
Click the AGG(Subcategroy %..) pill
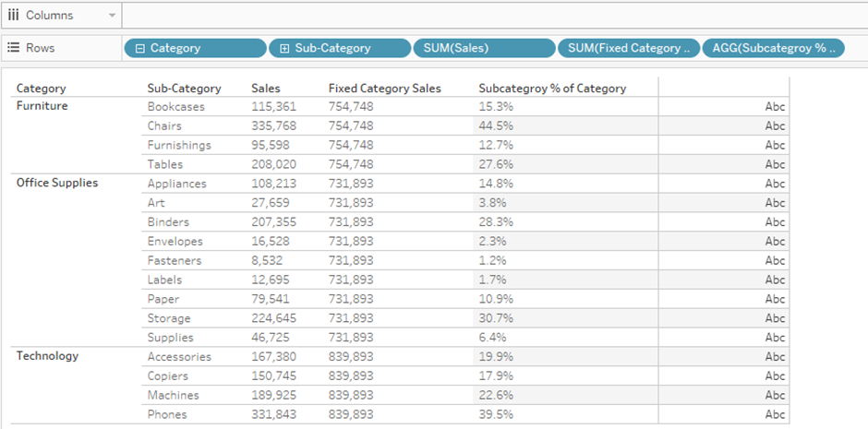[x=773, y=48]
